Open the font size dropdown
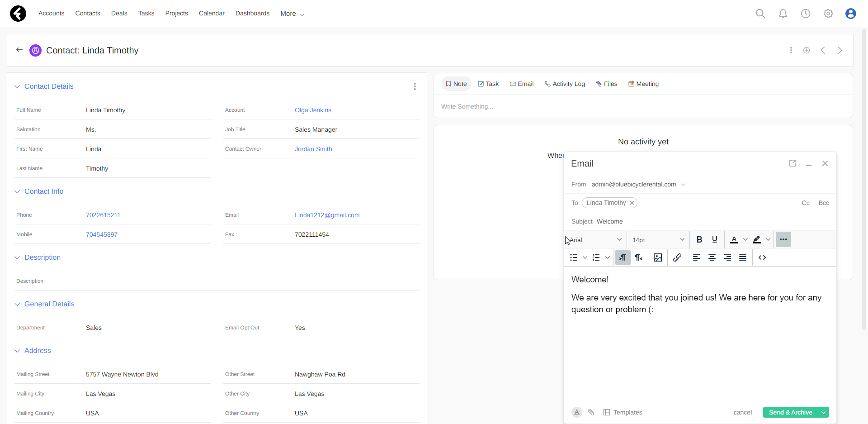Image resolution: width=868 pixels, height=424 pixels. pyautogui.click(x=658, y=239)
